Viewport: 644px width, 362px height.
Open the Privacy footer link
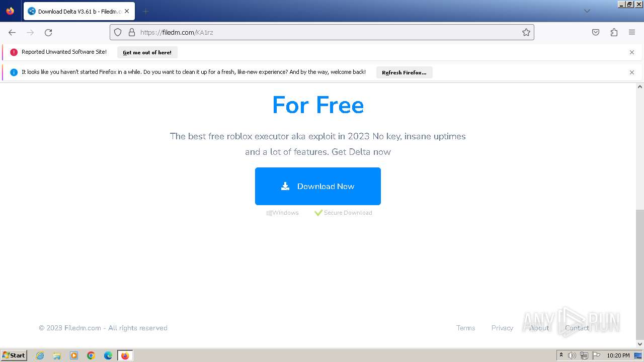click(x=502, y=328)
